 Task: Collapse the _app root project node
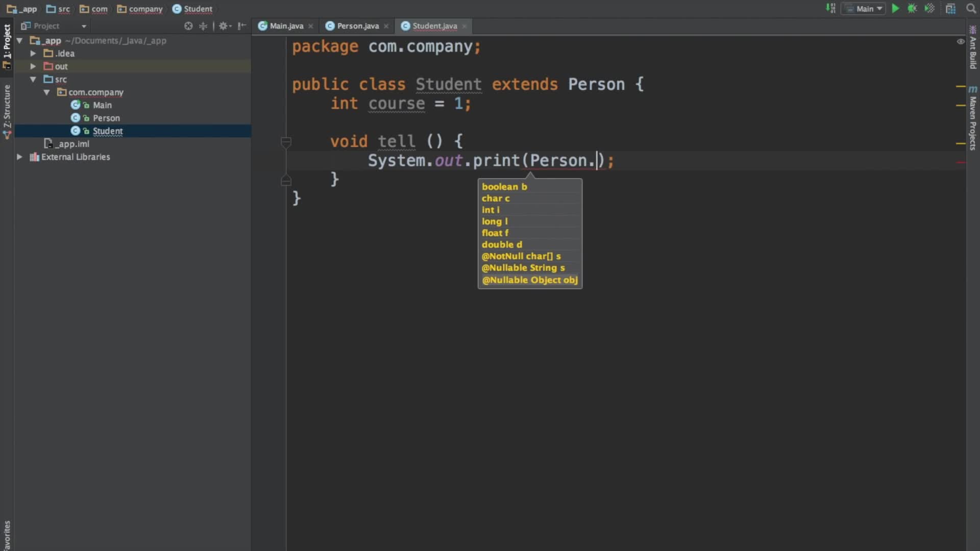(20, 40)
